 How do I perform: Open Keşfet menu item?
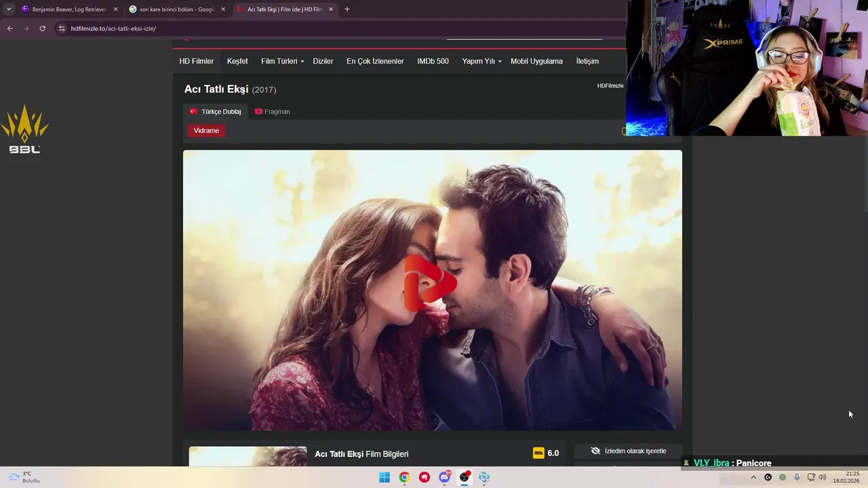coord(237,61)
